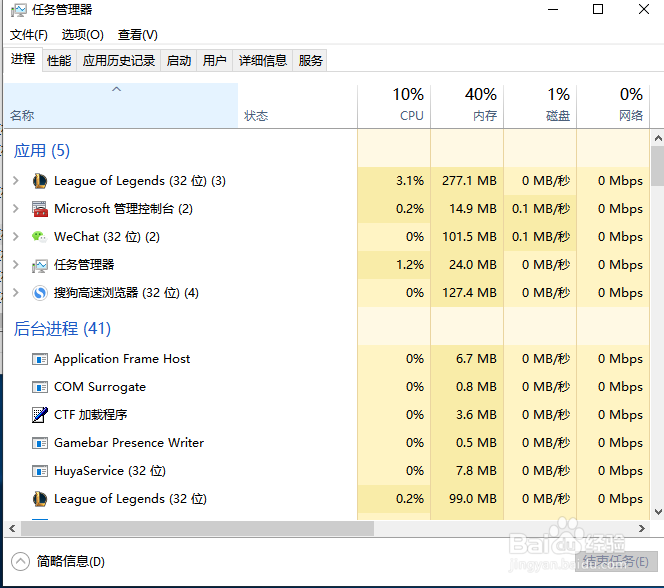
Task: Click the League of Legends app icon
Action: (40, 181)
